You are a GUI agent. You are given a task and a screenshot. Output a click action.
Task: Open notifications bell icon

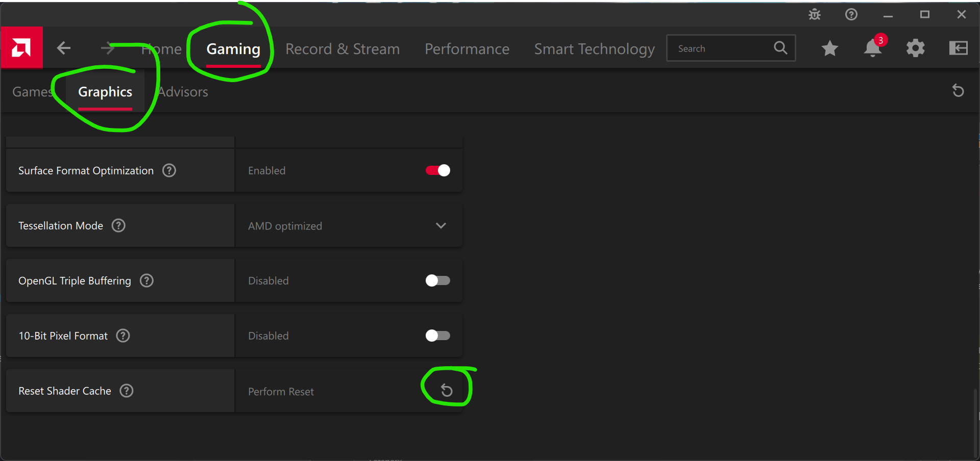(x=872, y=48)
